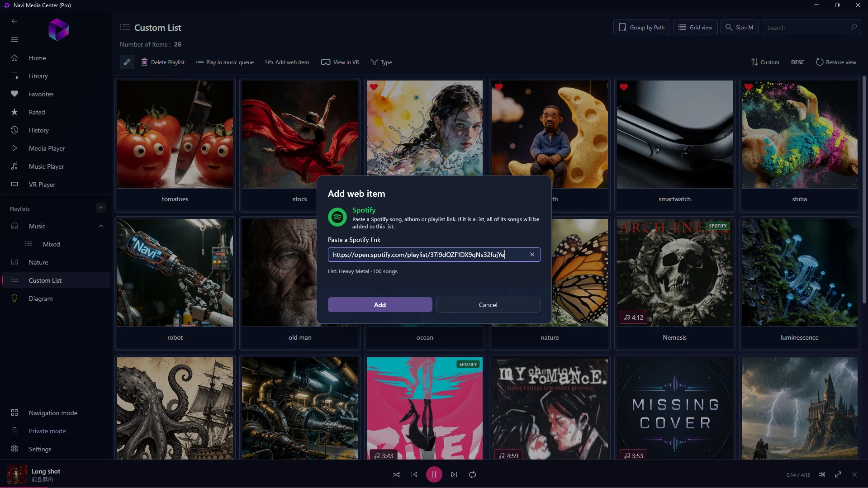The image size is (868, 488).
Task: Go to Favorites
Action: point(56,94)
